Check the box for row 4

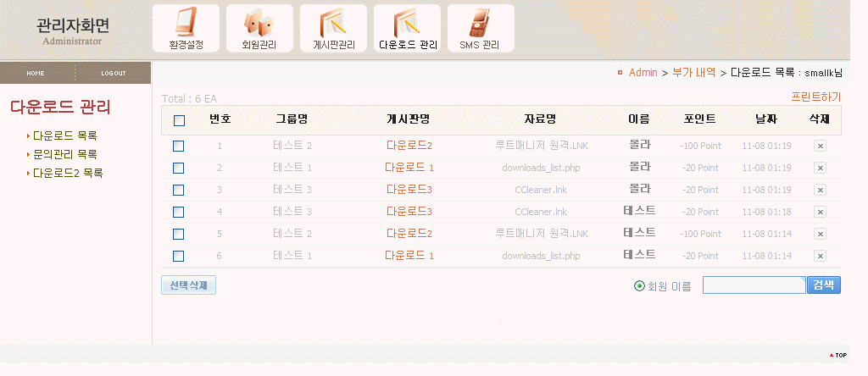178,212
